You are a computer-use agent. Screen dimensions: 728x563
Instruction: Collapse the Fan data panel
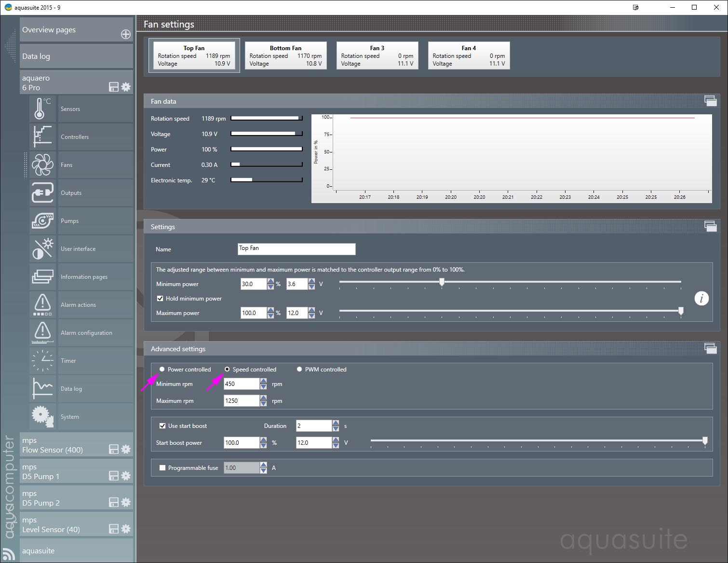tap(711, 101)
